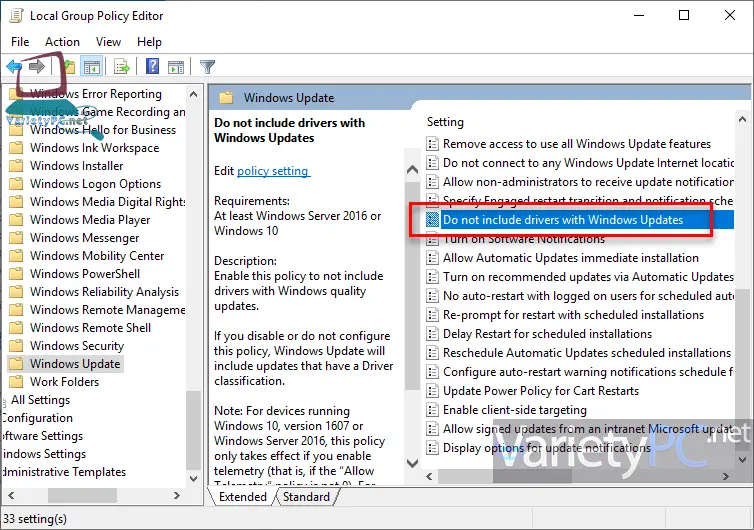Open the File menu
Screen dimensions: 754x530
tap(20, 42)
